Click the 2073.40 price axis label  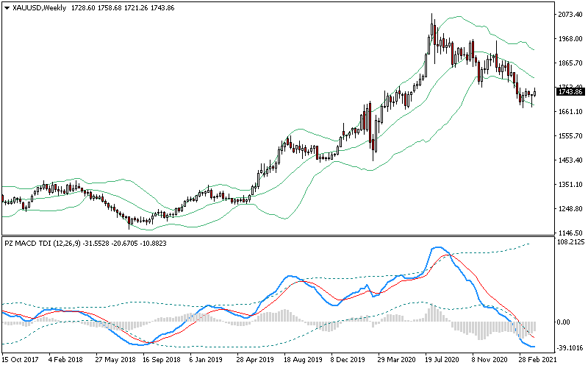click(570, 15)
